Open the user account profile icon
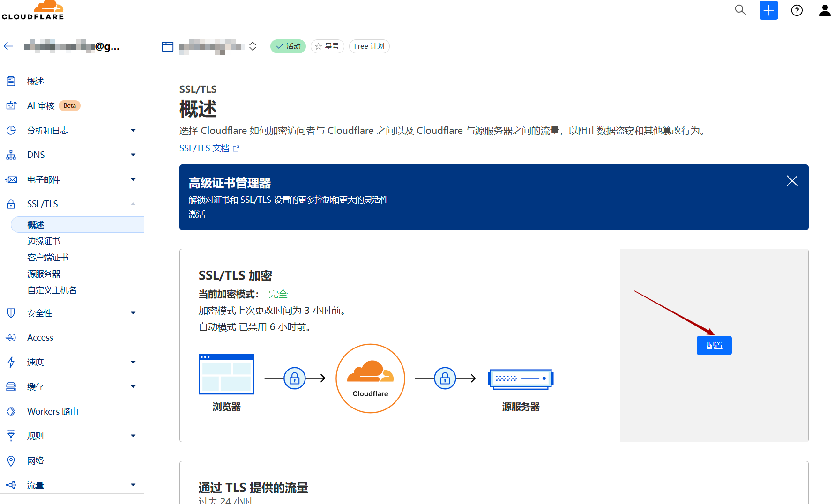This screenshot has height=504, width=834. [825, 10]
